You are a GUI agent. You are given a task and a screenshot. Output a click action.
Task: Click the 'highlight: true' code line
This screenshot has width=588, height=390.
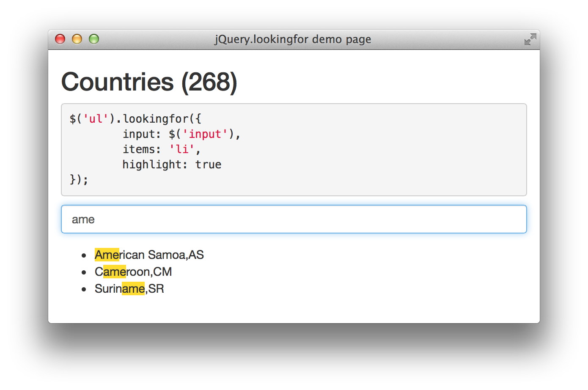[172, 165]
